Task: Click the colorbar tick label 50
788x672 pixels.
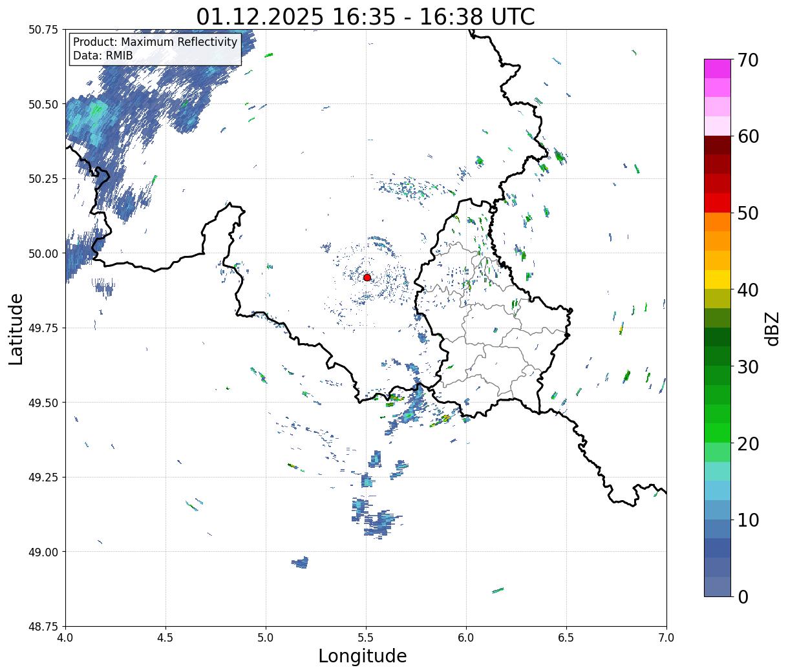Action: pos(748,213)
